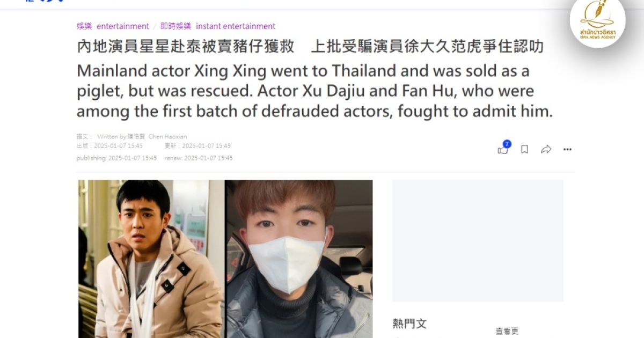Click the 'Written by' label
Screen dimensions: 644x338
pyautogui.click(x=112, y=136)
